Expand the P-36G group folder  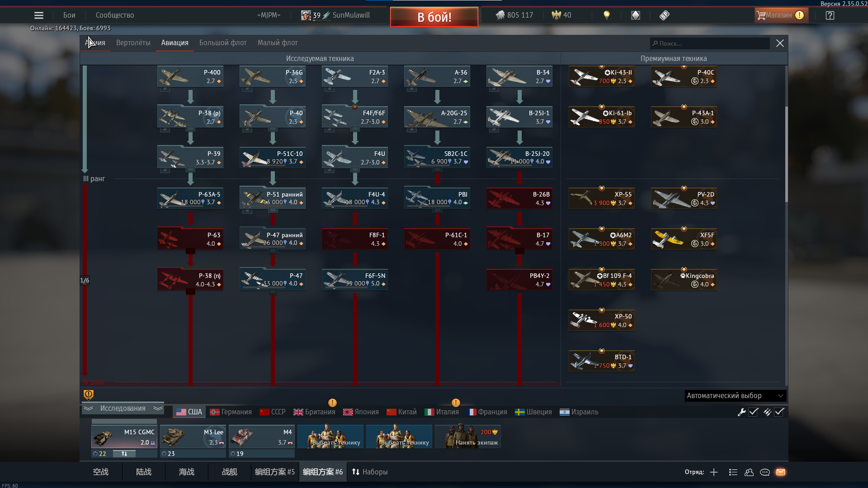pyautogui.click(x=273, y=76)
